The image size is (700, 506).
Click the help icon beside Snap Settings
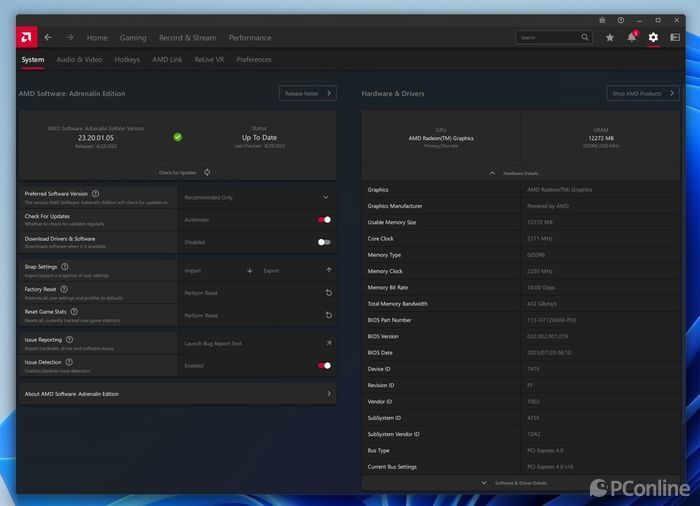point(65,267)
